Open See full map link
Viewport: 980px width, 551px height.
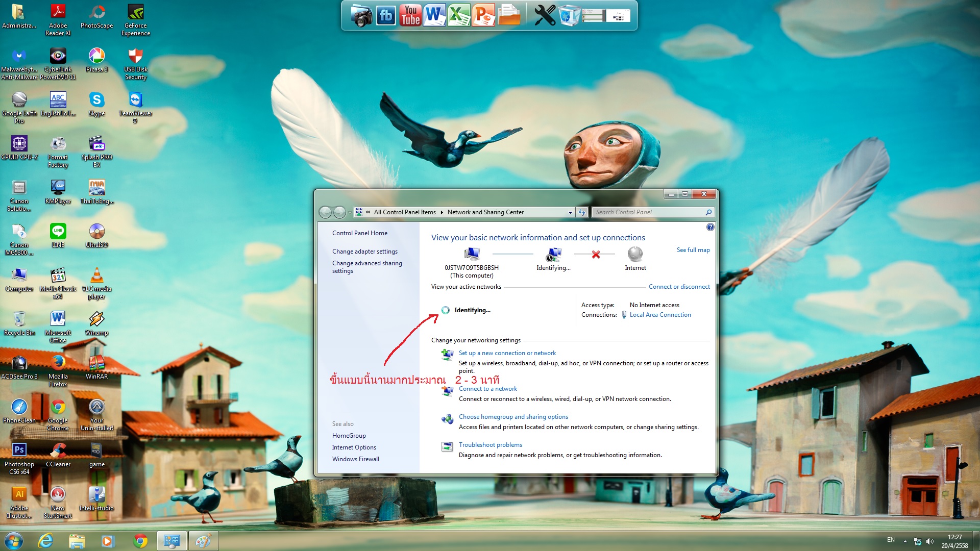click(693, 250)
